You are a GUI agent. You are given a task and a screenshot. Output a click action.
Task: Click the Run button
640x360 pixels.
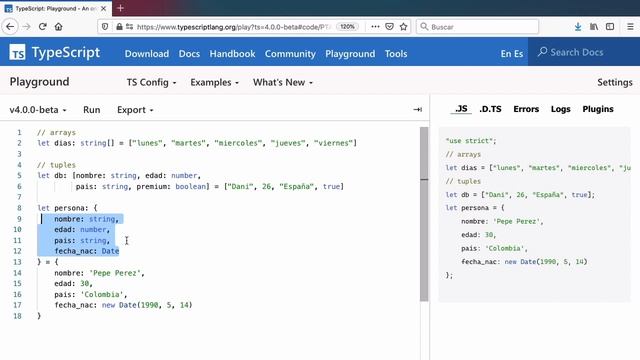[91, 110]
